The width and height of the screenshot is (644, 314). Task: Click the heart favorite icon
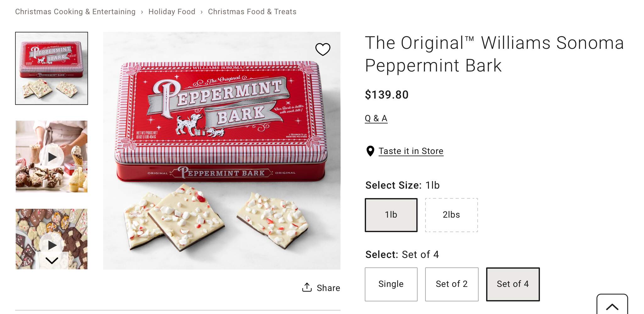pyautogui.click(x=323, y=49)
